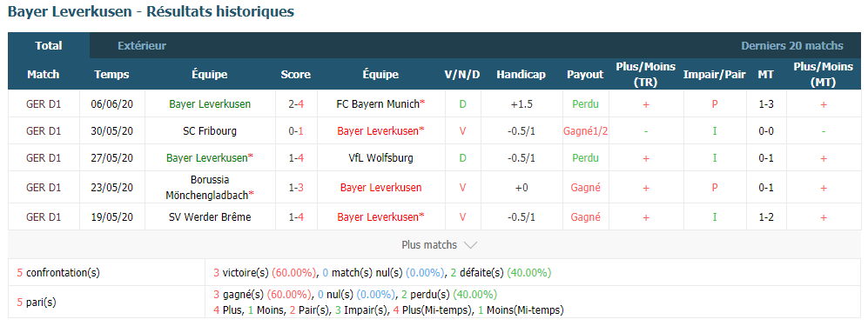Click the V/N/D column header
Screen dimensions: 868x326
(x=462, y=75)
